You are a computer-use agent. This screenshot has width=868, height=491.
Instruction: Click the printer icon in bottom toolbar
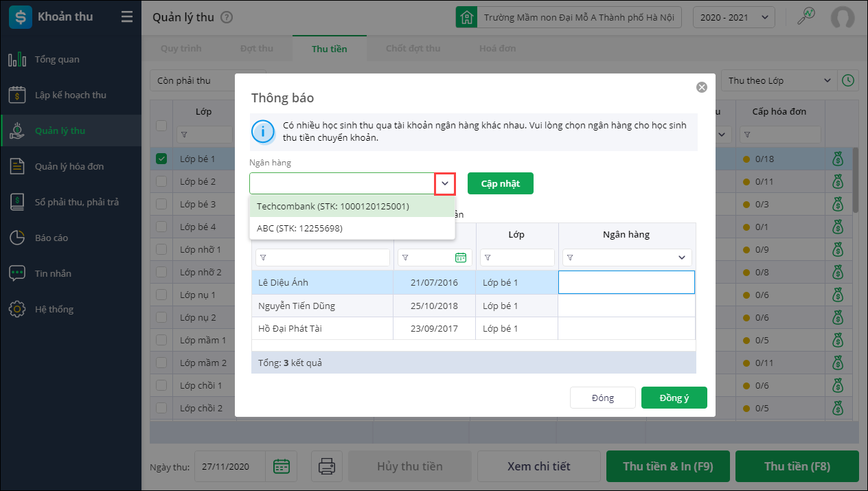326,466
